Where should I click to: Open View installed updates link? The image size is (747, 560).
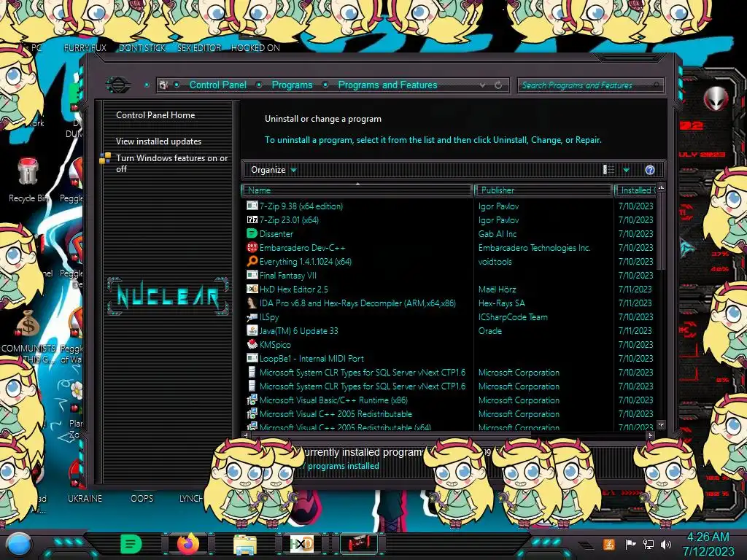(158, 141)
